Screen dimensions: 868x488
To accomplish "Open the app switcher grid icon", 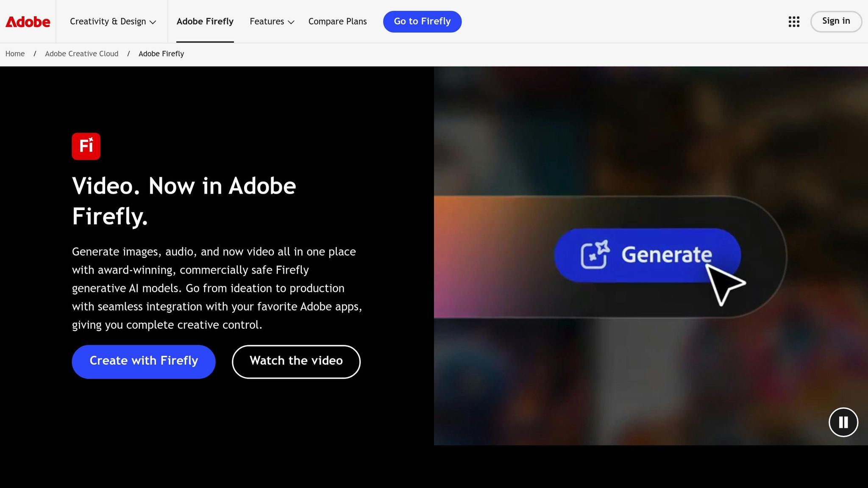I will 794,22.
